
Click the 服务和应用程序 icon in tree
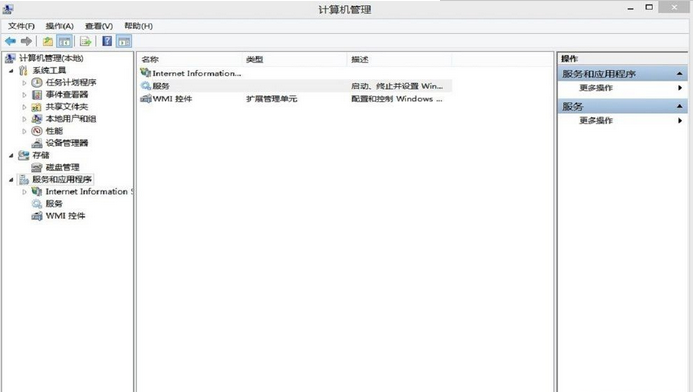pyautogui.click(x=23, y=179)
